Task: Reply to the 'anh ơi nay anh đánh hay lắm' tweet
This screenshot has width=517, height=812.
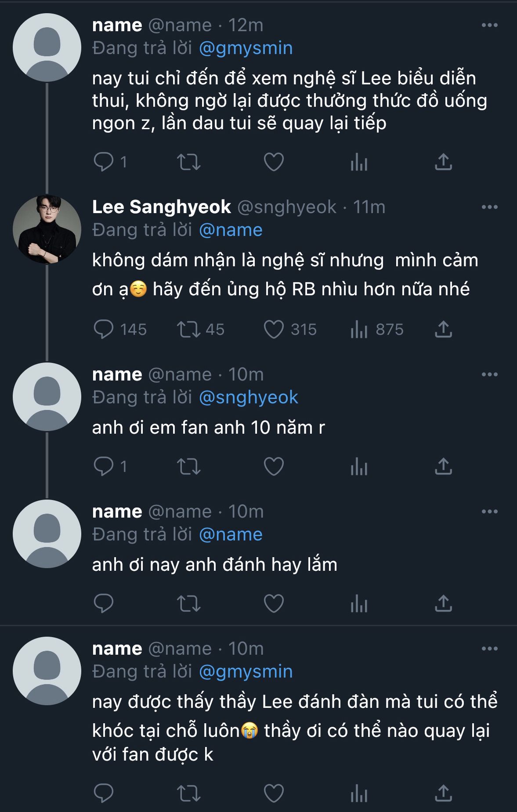Action: (x=104, y=603)
